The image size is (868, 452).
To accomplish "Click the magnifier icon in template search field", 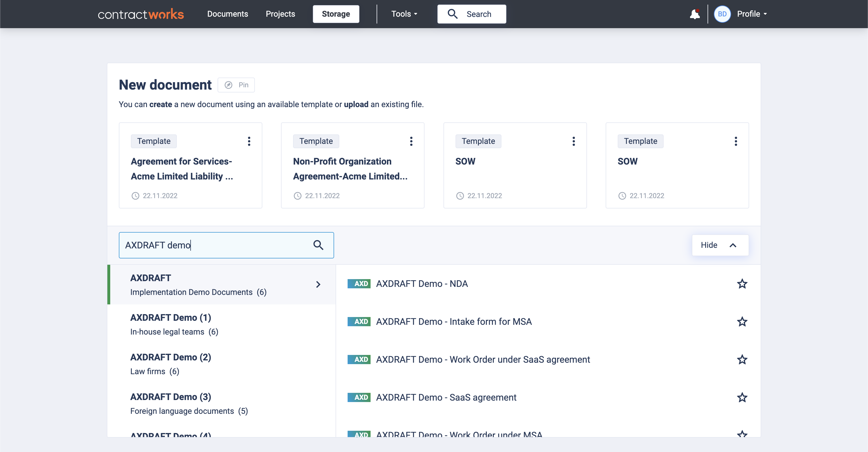I will coord(318,245).
